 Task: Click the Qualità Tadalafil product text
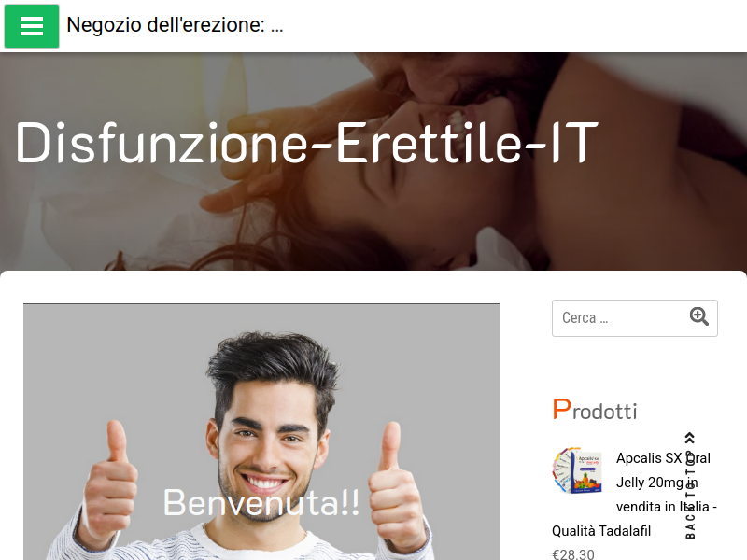point(601,531)
